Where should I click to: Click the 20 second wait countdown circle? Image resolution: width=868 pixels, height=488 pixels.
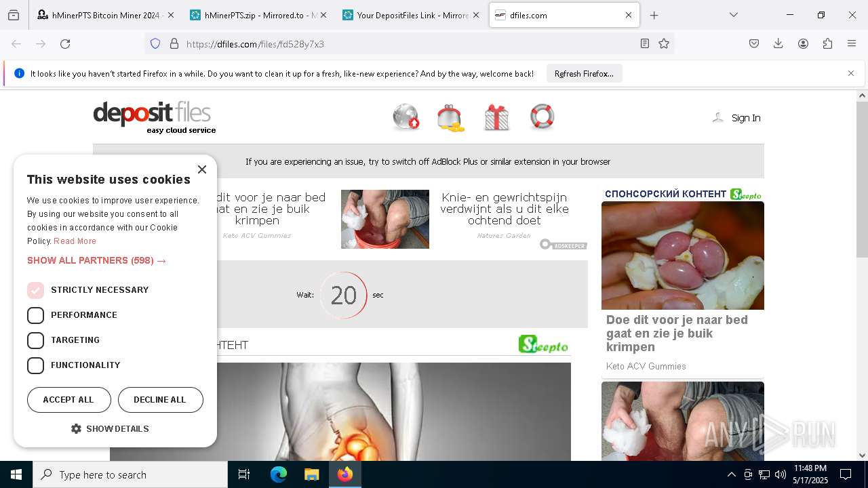pyautogui.click(x=344, y=295)
